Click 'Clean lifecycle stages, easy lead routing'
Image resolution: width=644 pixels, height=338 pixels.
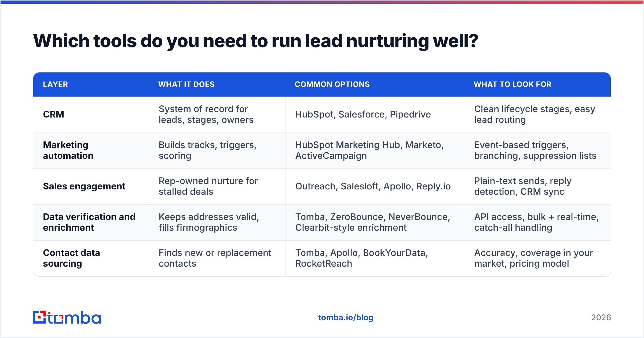[535, 114]
